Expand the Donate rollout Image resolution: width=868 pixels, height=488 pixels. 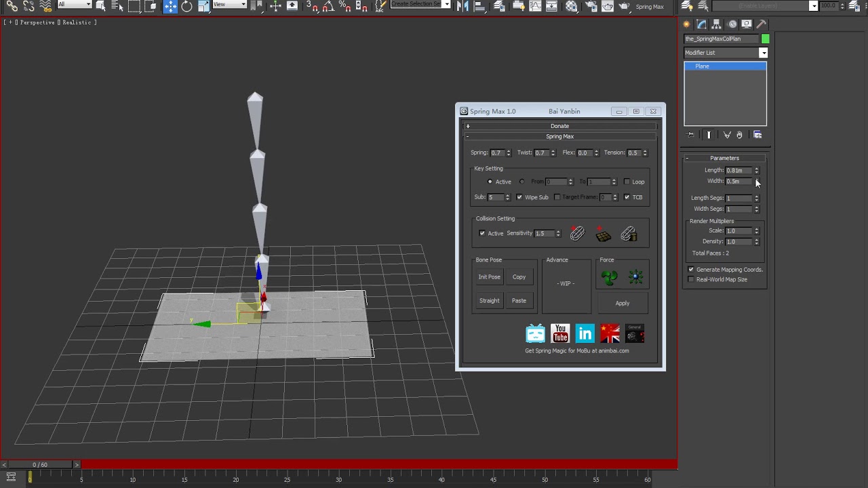pos(559,126)
